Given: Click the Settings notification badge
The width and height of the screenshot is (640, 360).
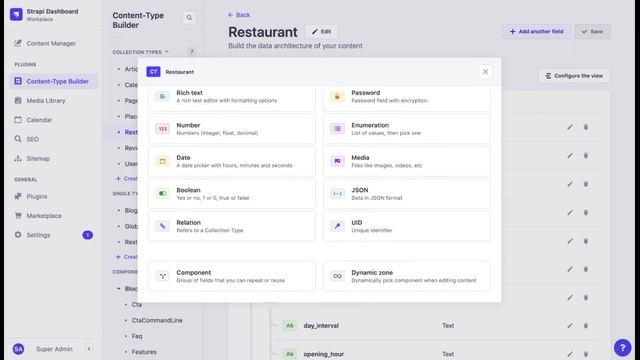Looking at the screenshot, I should (87, 235).
